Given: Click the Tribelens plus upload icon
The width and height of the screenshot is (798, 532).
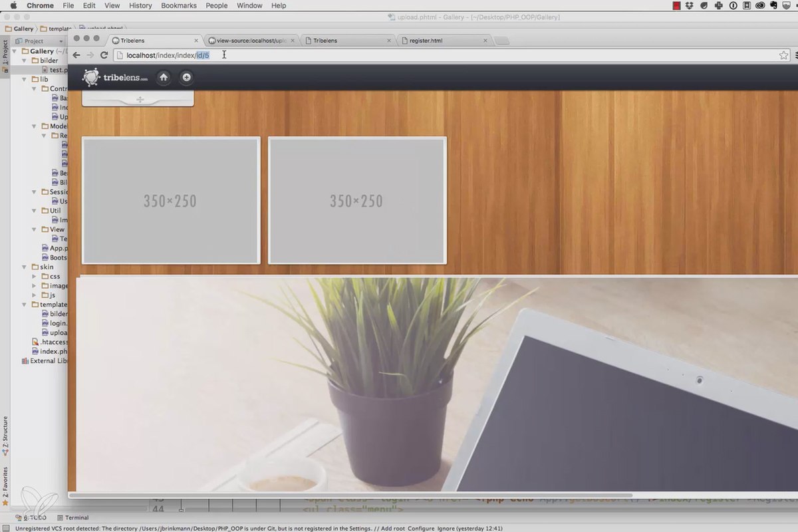Looking at the screenshot, I should [x=186, y=78].
